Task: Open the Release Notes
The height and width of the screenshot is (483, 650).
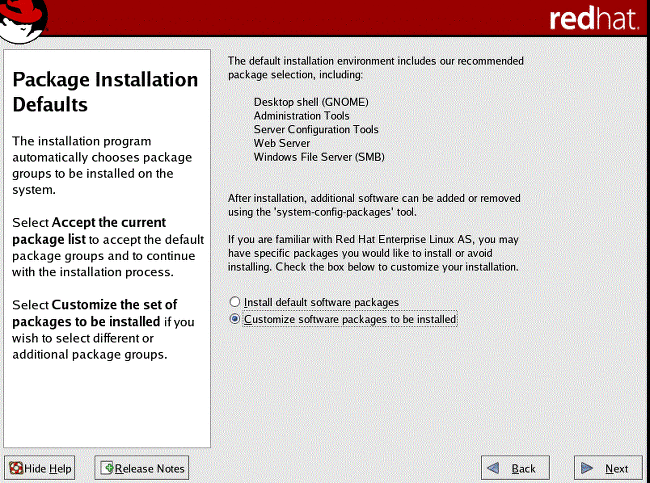Action: pyautogui.click(x=142, y=468)
